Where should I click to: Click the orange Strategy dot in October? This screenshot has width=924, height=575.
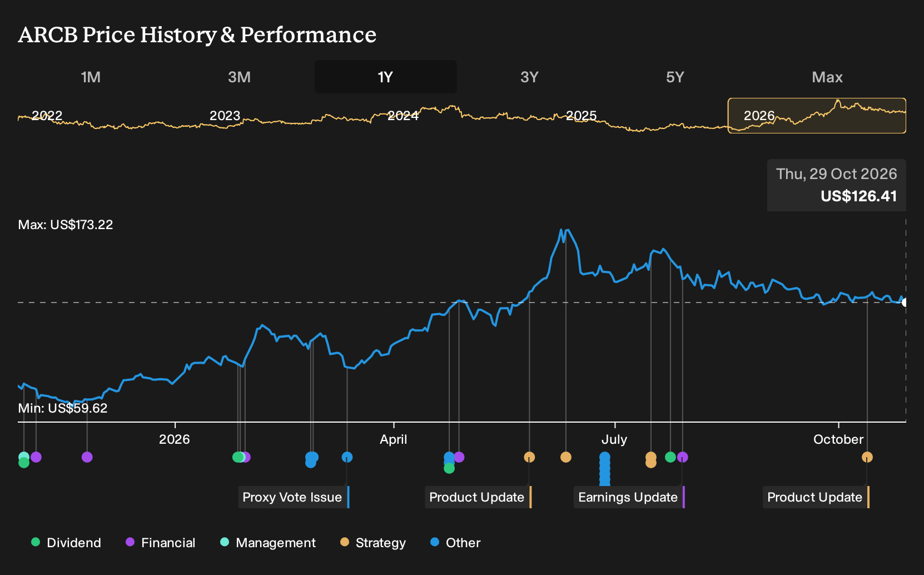(x=867, y=457)
